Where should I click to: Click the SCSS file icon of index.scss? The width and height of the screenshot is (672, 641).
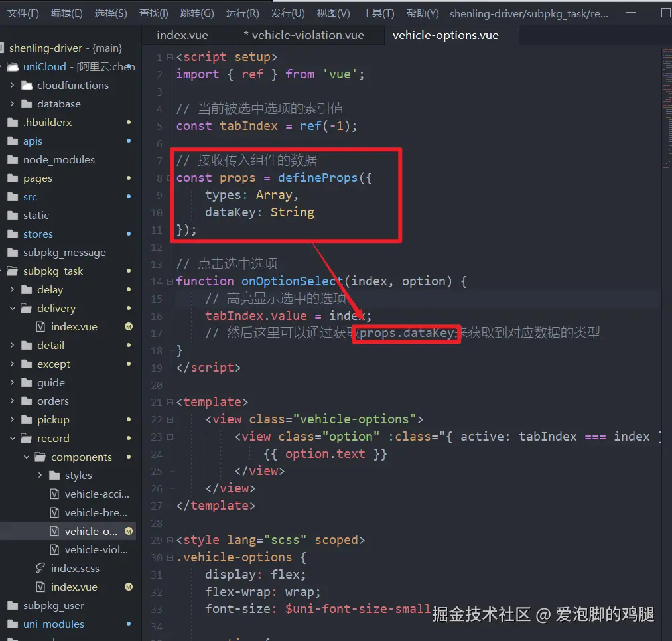point(40,568)
